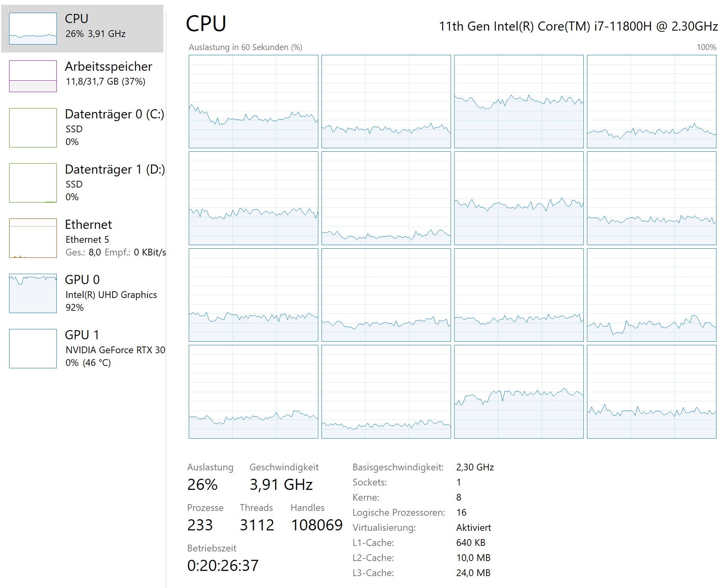Select the CPU mini graph thumbnail

(33, 28)
